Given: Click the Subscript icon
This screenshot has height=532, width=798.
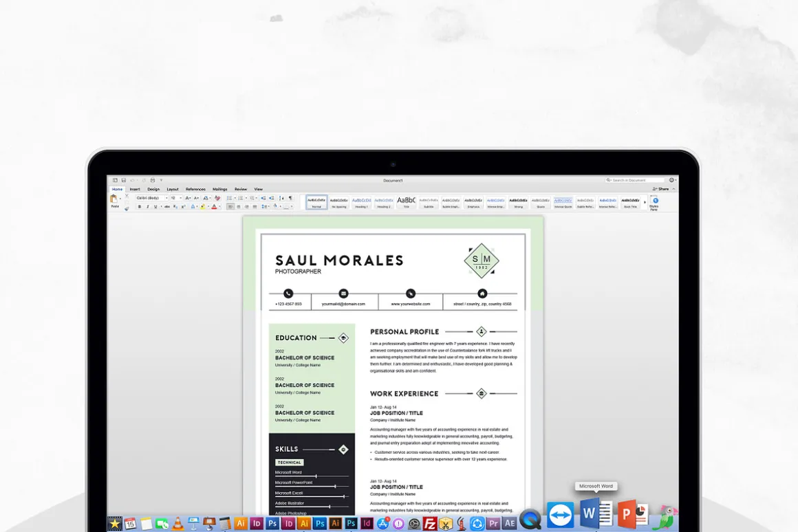Looking at the screenshot, I should (175, 206).
